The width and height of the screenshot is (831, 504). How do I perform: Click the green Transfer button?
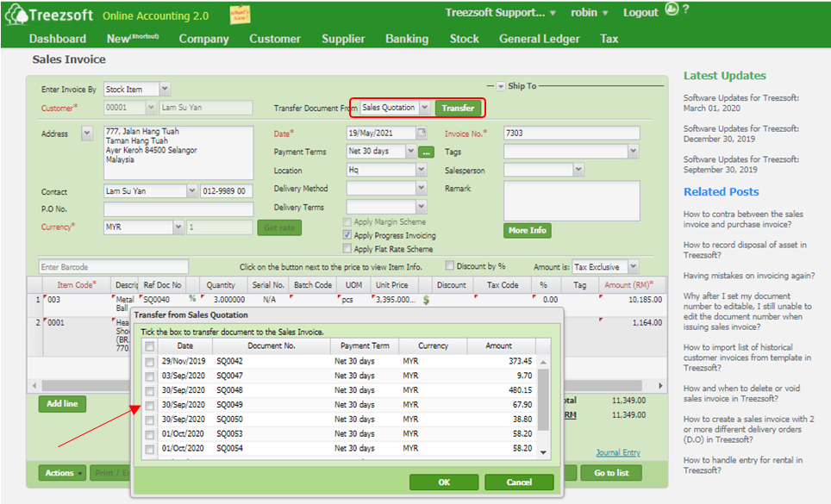point(458,108)
